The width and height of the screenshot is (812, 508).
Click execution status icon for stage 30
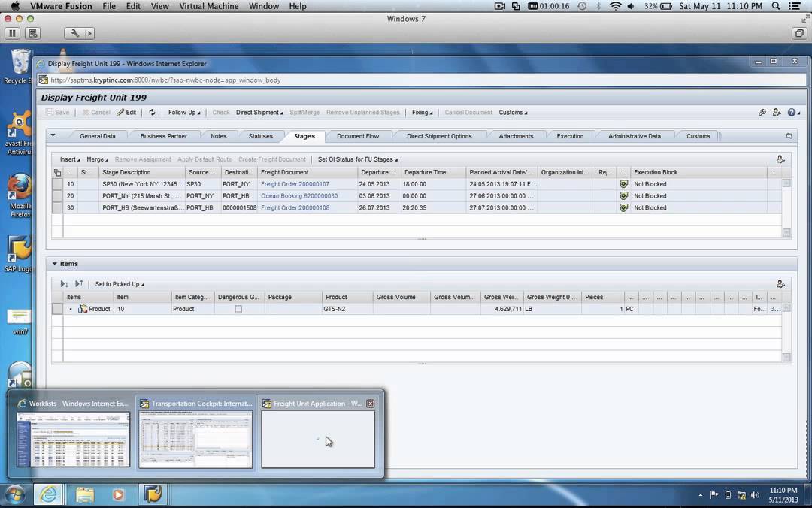(624, 208)
